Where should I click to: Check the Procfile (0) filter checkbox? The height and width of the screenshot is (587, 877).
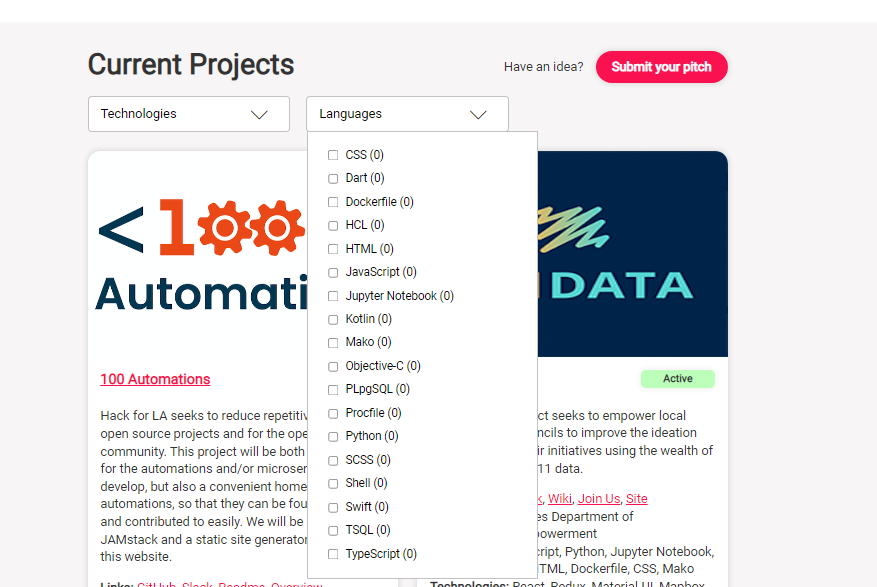pyautogui.click(x=333, y=413)
